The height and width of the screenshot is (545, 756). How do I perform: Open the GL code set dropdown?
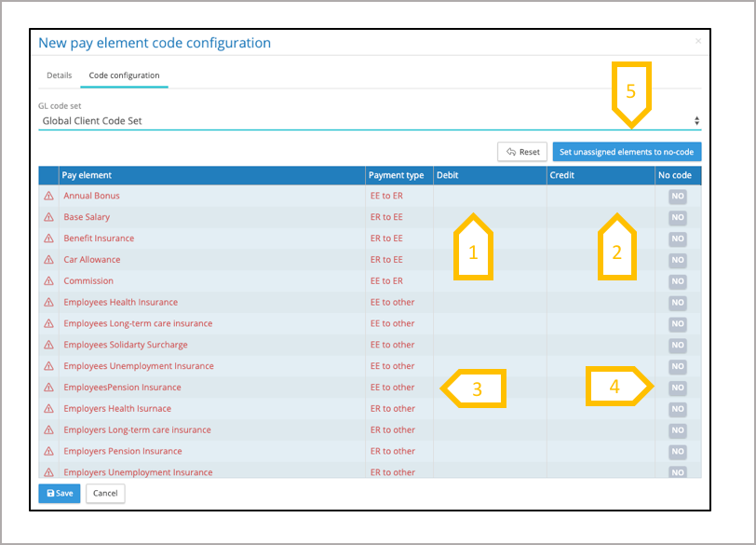click(370, 121)
